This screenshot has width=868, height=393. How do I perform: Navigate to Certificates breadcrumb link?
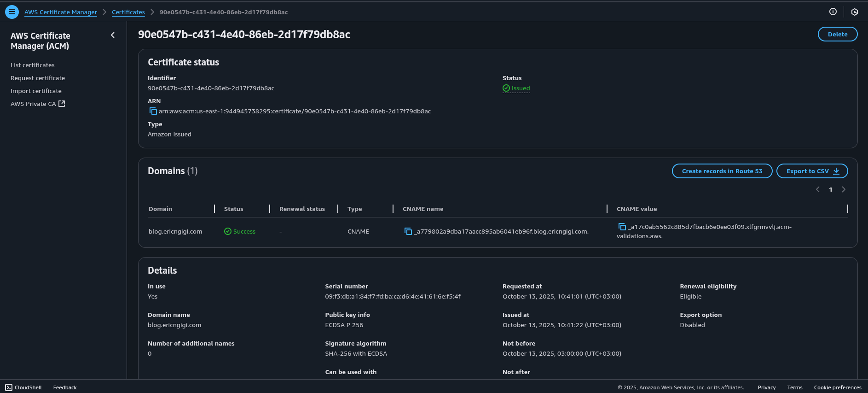click(128, 12)
